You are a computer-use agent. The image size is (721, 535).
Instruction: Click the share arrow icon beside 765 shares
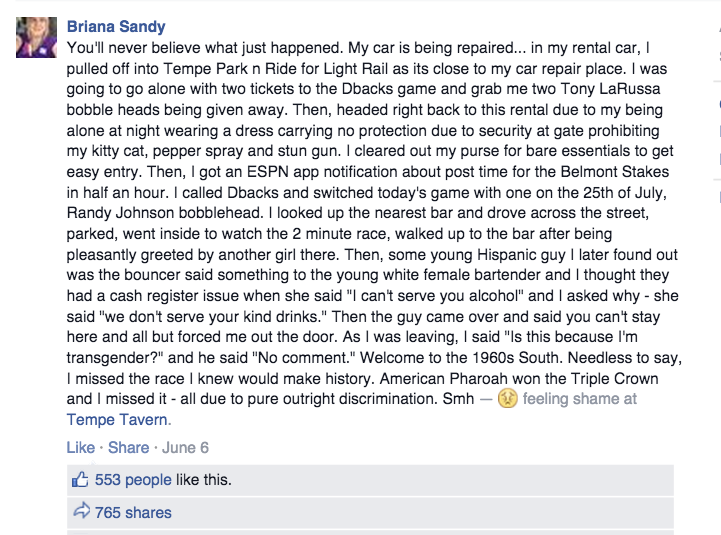82,512
